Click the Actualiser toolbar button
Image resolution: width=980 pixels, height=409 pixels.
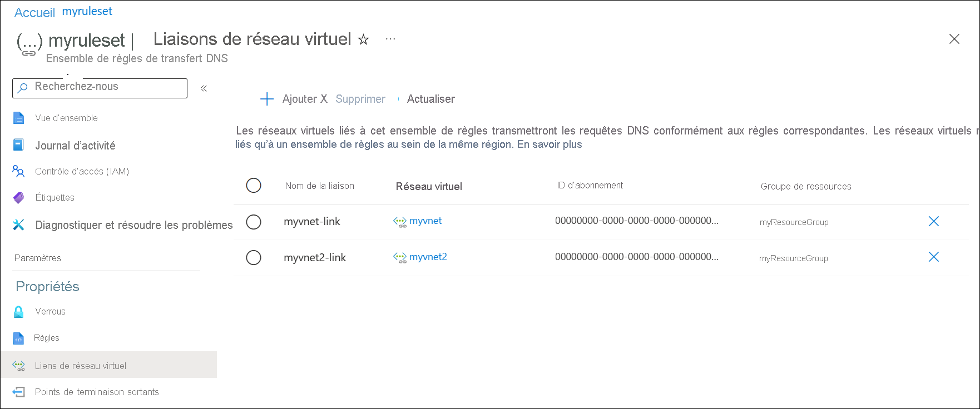430,99
